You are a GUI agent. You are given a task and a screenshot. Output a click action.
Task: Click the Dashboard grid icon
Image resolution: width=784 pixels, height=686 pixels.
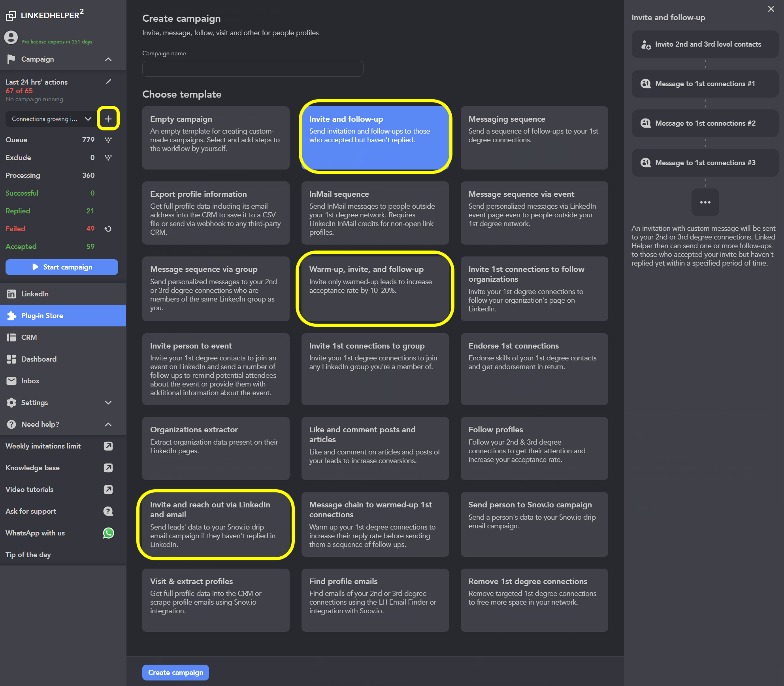(11, 359)
